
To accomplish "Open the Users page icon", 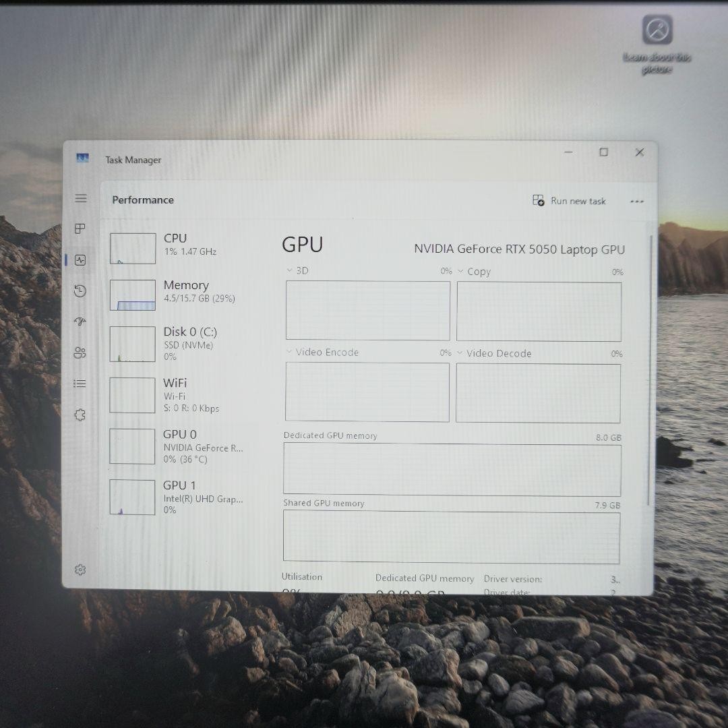I will (80, 353).
